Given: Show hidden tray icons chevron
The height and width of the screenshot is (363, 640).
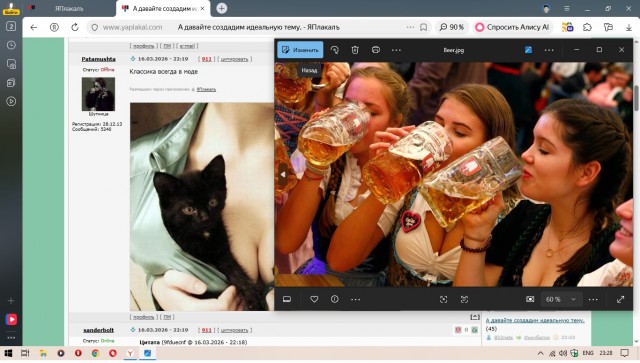Looking at the screenshot, I should click(x=541, y=353).
